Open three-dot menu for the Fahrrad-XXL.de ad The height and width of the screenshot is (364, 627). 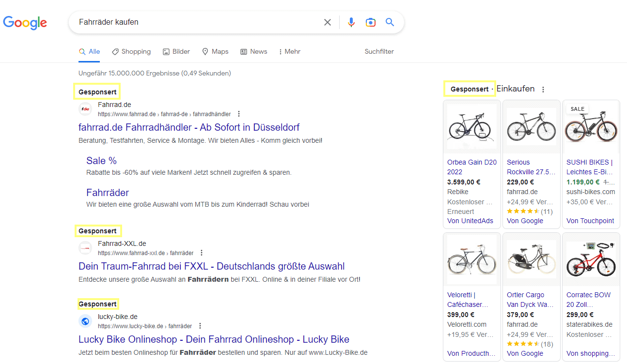coord(202,253)
